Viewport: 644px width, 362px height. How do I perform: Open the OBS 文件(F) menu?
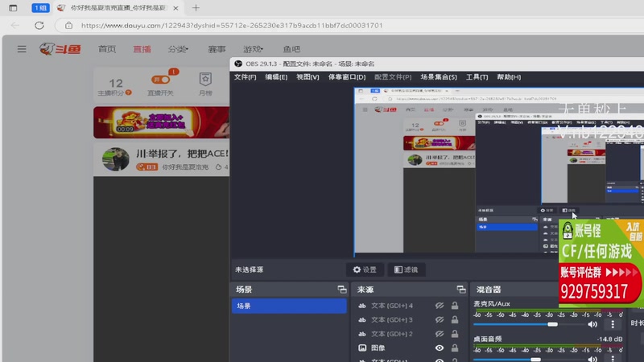pos(246,76)
